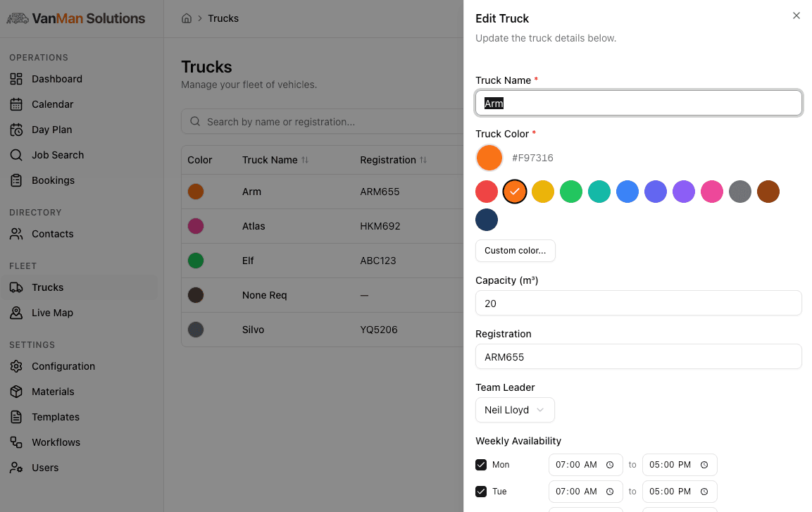
Task: Click clock icon in Monday start time
Action: 610,465
